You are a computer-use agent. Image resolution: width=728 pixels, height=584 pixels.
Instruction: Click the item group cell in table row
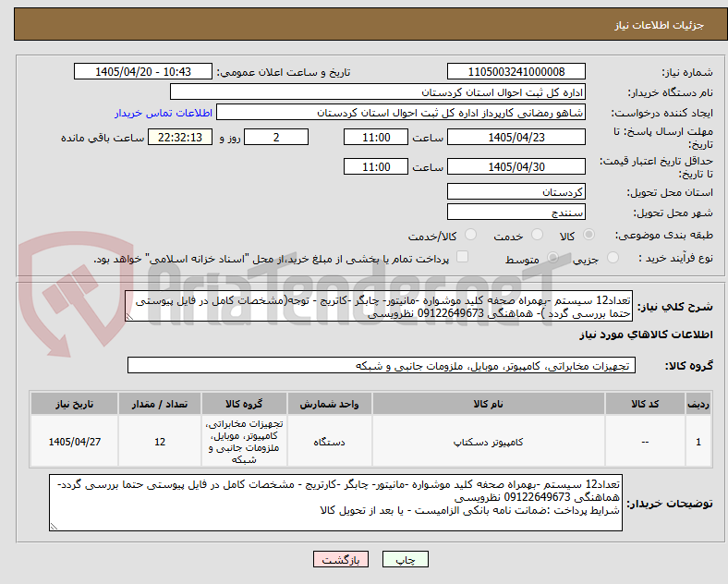244,442
